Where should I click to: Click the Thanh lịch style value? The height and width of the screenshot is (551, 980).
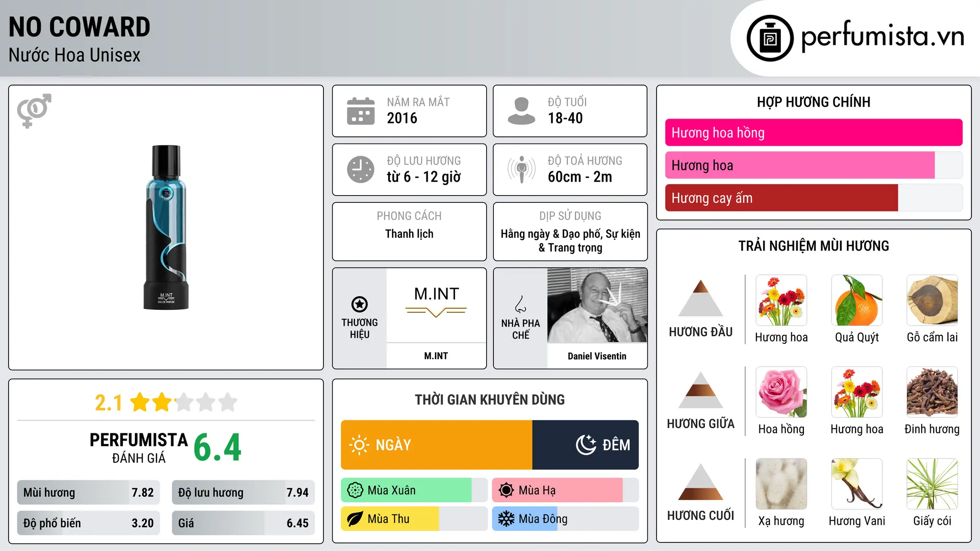coord(409,234)
